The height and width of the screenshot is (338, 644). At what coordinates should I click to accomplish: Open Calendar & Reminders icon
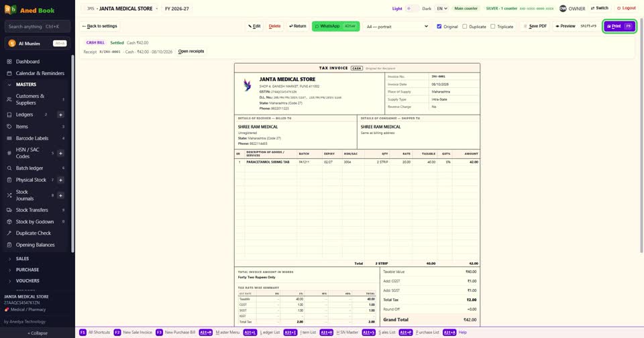click(9, 73)
